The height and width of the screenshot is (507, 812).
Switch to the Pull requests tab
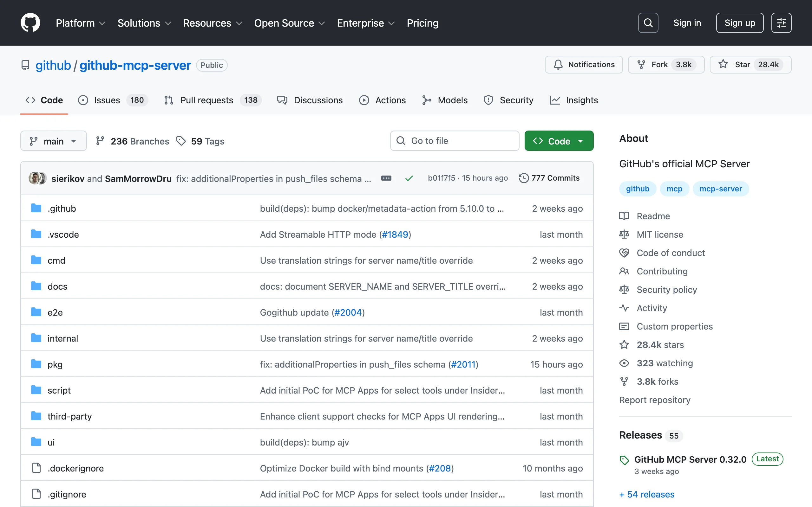point(206,100)
